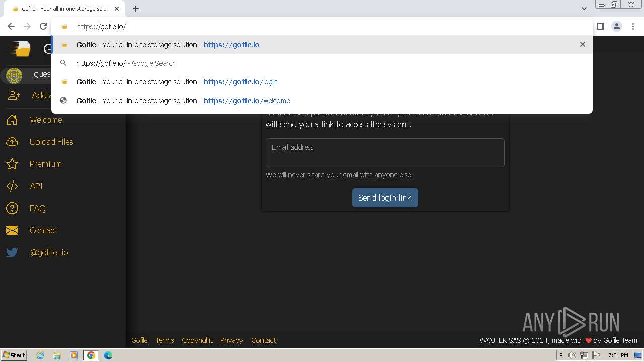Open the footer Terms link
This screenshot has height=362, width=644.
(x=165, y=340)
